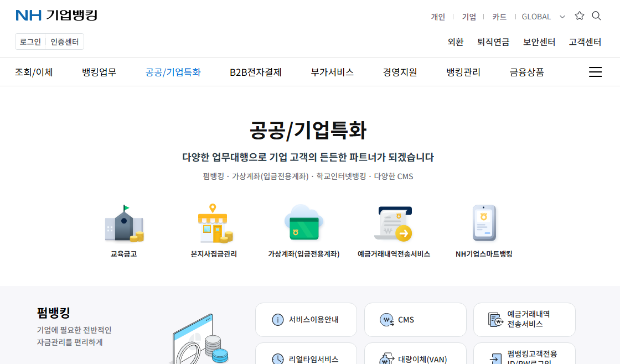Click the 인증센터 button
Viewport: 620px width, 364px height.
[x=65, y=42]
